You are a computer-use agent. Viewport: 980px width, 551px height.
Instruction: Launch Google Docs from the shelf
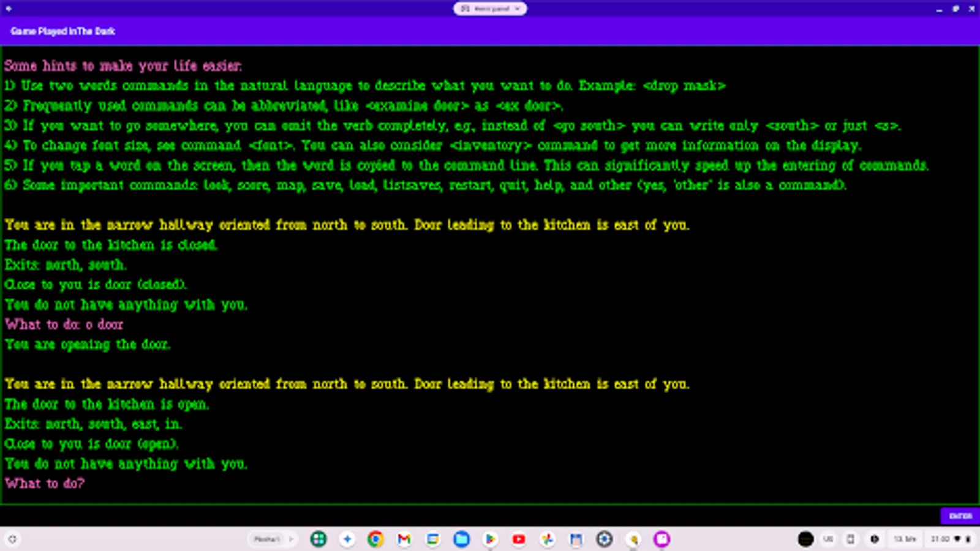[433, 539]
